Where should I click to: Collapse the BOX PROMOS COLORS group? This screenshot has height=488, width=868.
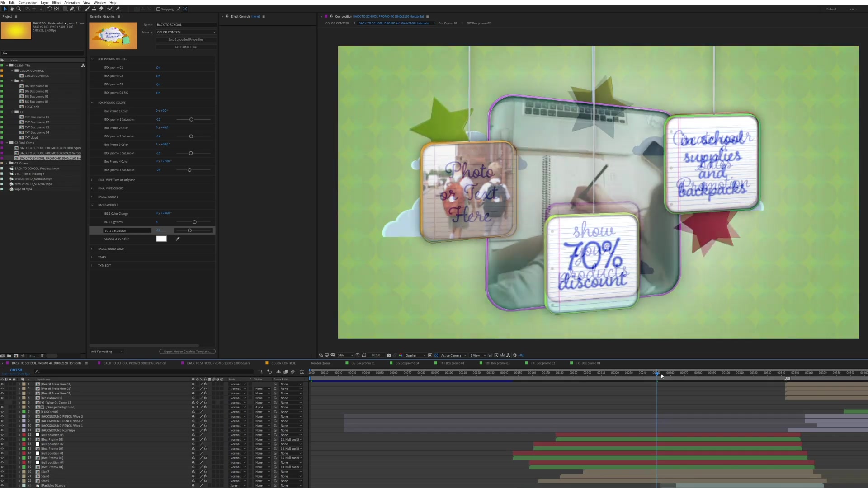(92, 103)
